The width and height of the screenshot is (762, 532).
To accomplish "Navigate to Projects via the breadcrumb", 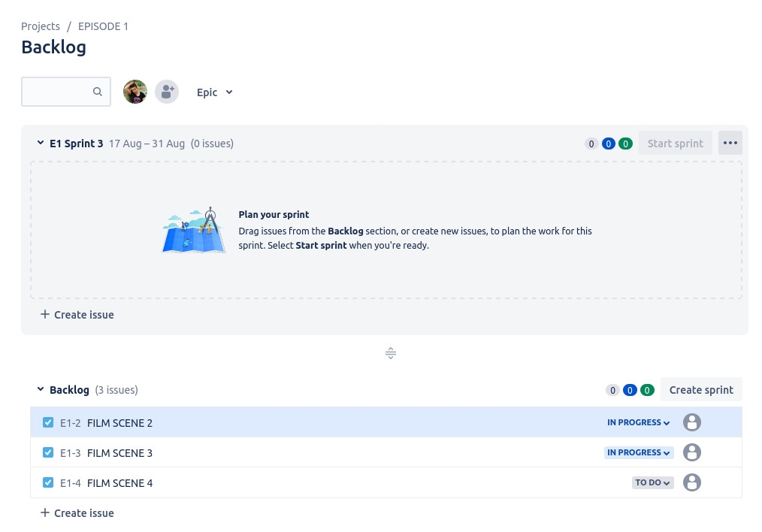I will coord(41,26).
